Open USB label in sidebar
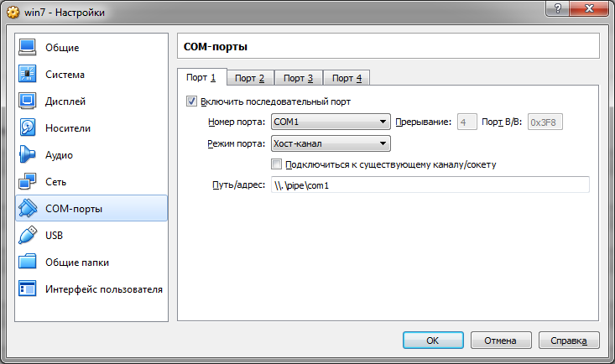 click(54, 236)
